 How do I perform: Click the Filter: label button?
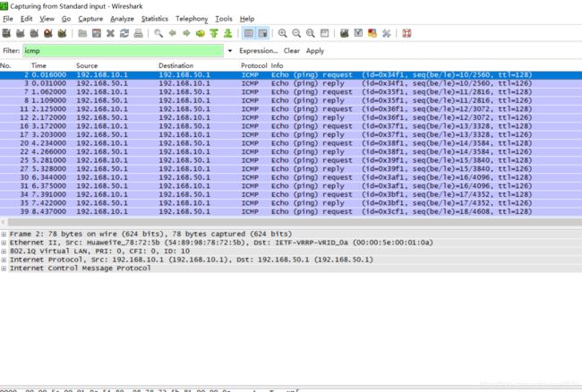[11, 51]
